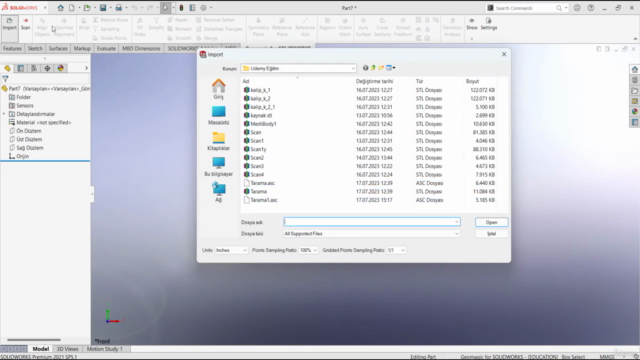The height and width of the screenshot is (360, 640).
Task: Click the filter funnel in the feature tree
Action: coord(5,78)
